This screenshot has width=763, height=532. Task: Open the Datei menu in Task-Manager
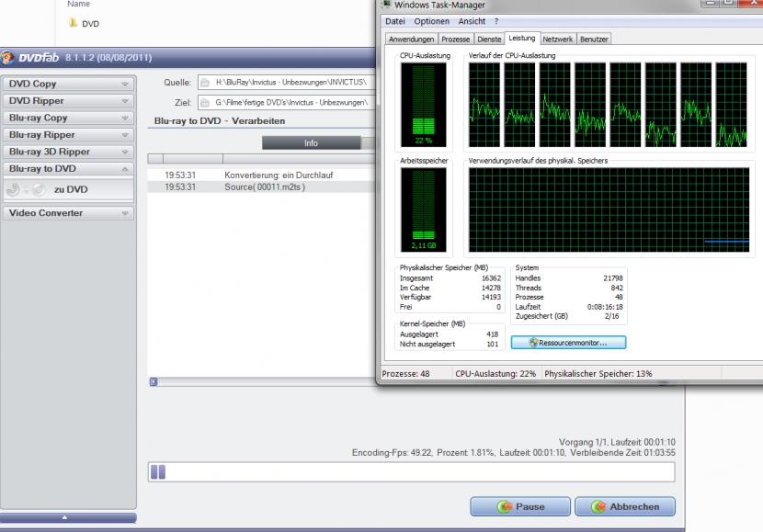coord(395,21)
